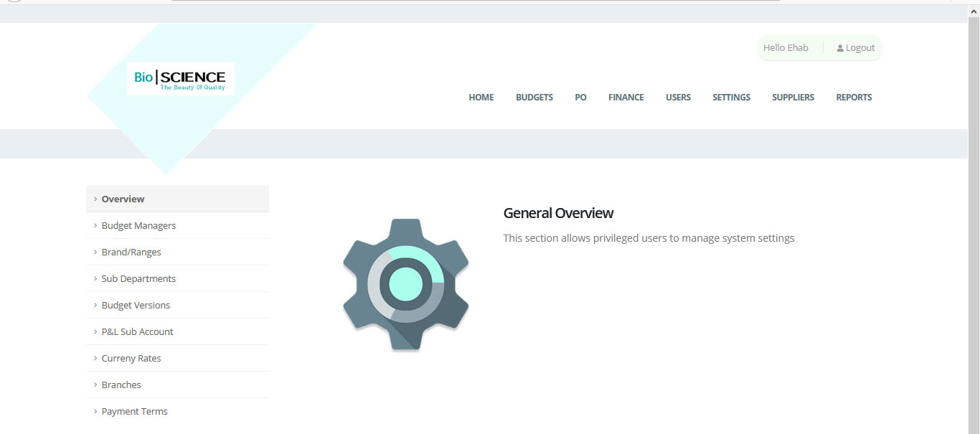Click the user icon beside Logout
This screenshot has height=434, width=980.
840,48
